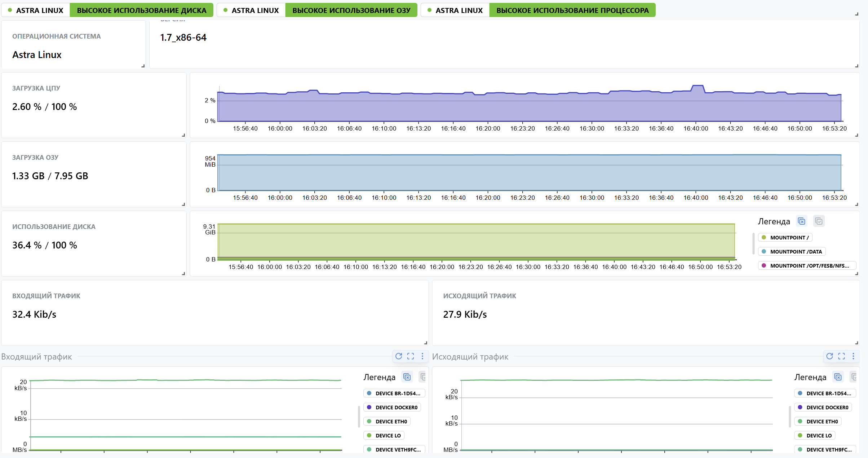Click the version value 1.7_x86-64
Viewport: 868px width, 458px height.
point(183,38)
